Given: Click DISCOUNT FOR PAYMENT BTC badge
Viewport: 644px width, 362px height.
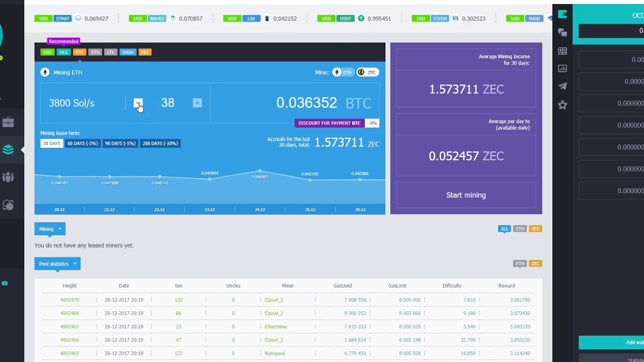Looking at the screenshot, I should click(x=330, y=123).
